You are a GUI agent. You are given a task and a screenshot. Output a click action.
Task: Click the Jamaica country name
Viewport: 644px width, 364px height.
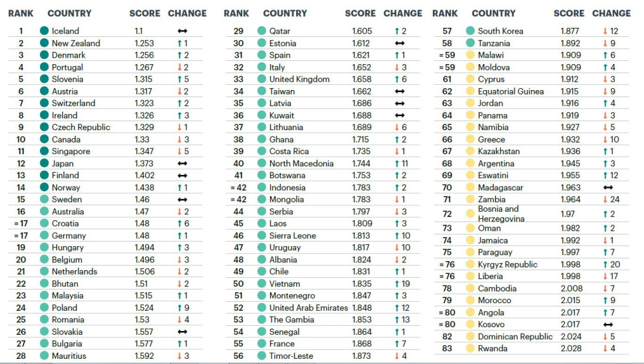coord(493,240)
